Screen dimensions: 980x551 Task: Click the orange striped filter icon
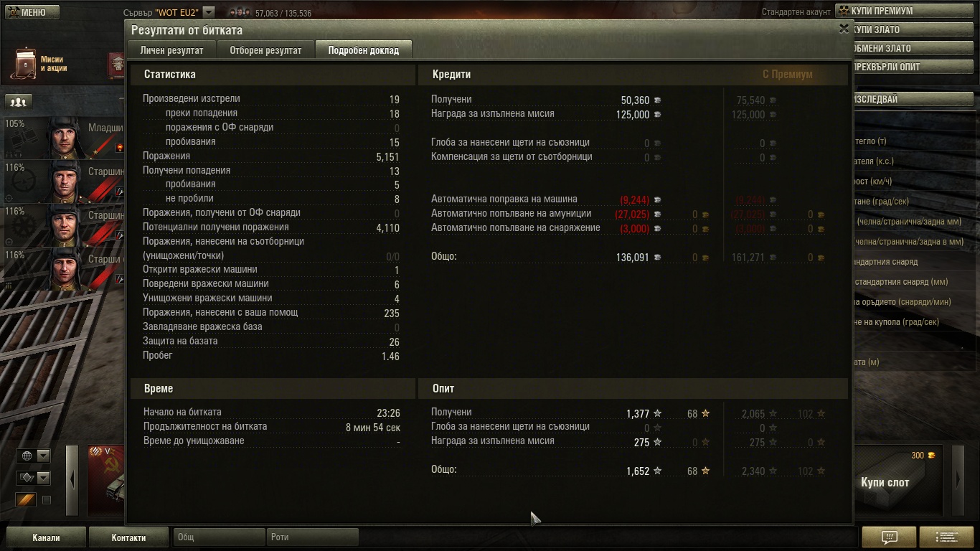tap(27, 499)
